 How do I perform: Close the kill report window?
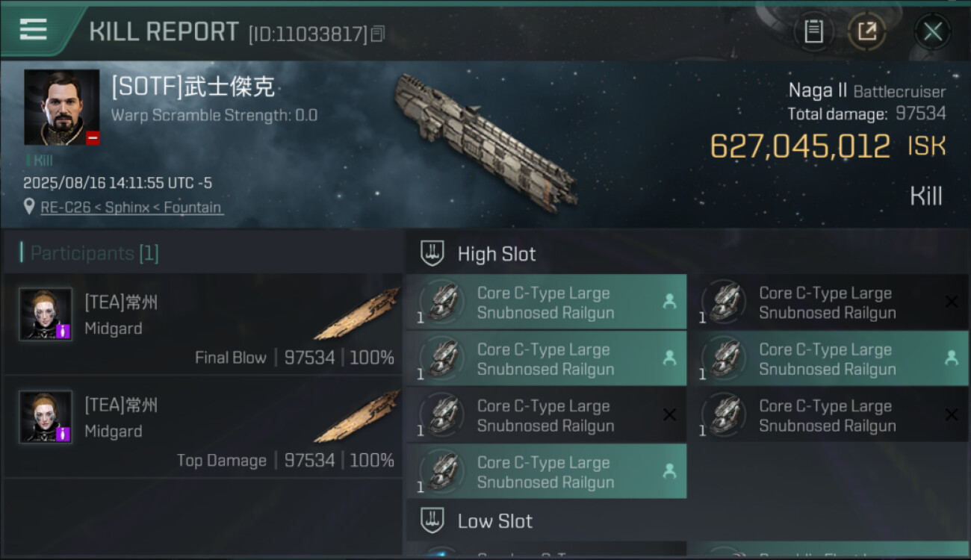click(932, 31)
